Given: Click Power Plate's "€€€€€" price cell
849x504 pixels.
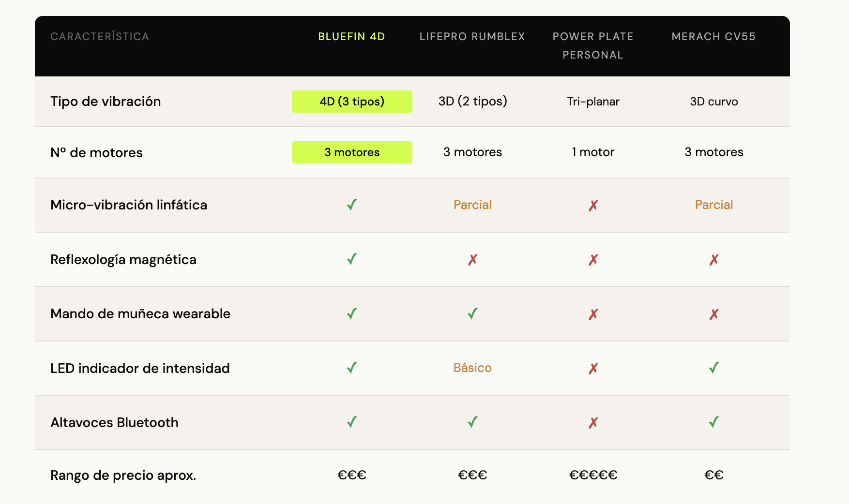Looking at the screenshot, I should (593, 475).
